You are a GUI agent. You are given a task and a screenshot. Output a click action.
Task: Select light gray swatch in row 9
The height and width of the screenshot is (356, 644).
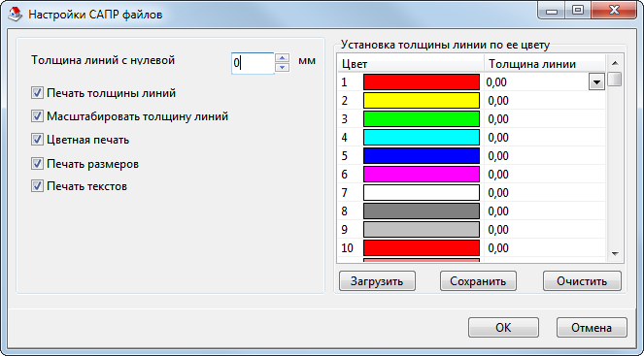422,230
